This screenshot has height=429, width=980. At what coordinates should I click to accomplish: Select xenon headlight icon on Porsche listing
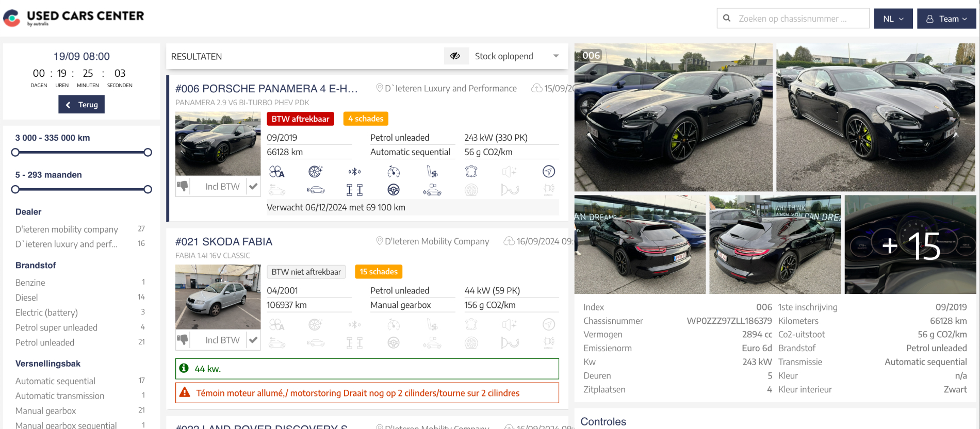click(x=549, y=190)
